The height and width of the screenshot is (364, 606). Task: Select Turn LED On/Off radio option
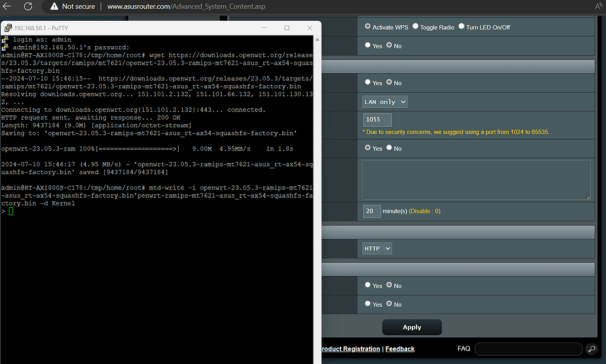(x=462, y=27)
